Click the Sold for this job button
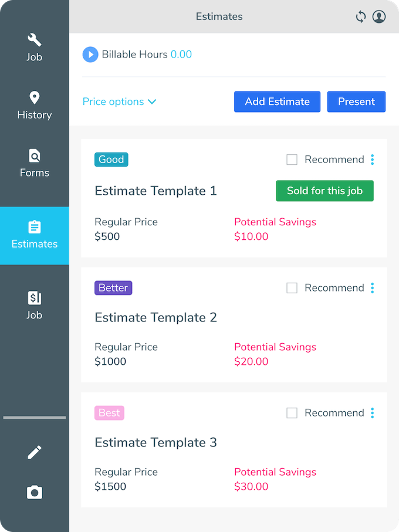This screenshot has width=399, height=532. click(324, 191)
